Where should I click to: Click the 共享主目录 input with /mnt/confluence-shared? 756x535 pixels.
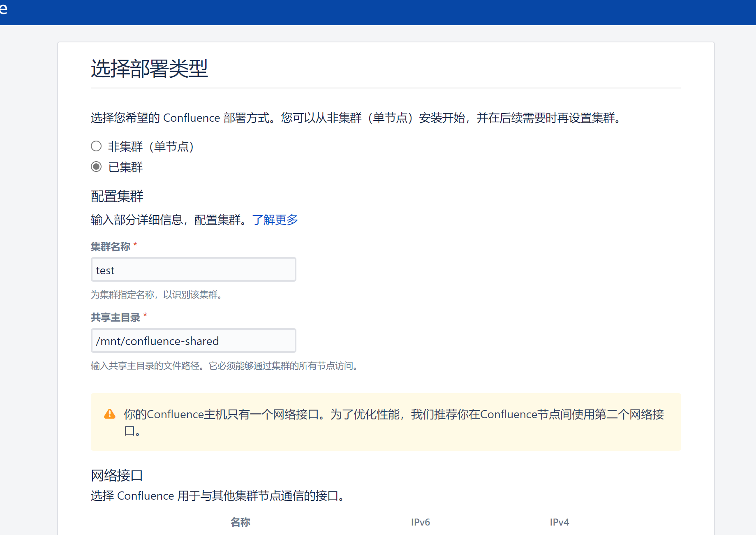pyautogui.click(x=193, y=340)
